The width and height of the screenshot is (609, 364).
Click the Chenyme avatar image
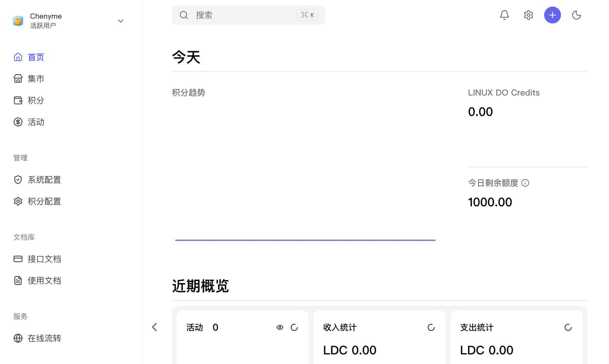tap(18, 21)
